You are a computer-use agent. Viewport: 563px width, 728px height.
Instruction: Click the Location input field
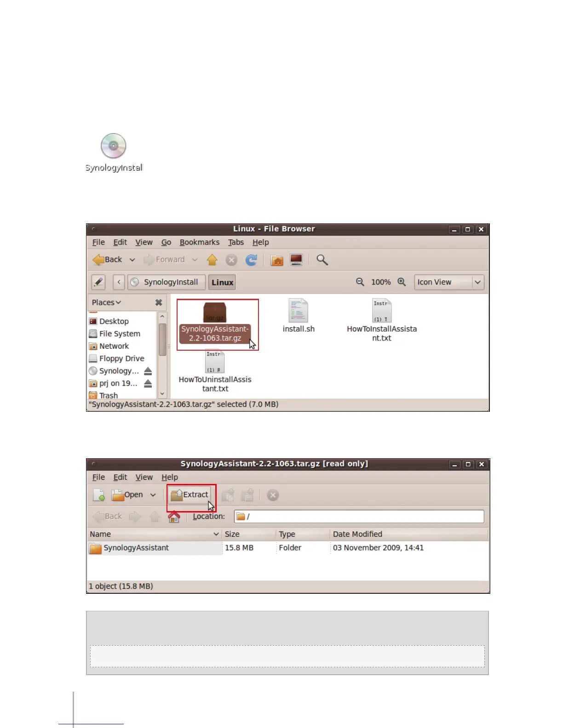[359, 517]
